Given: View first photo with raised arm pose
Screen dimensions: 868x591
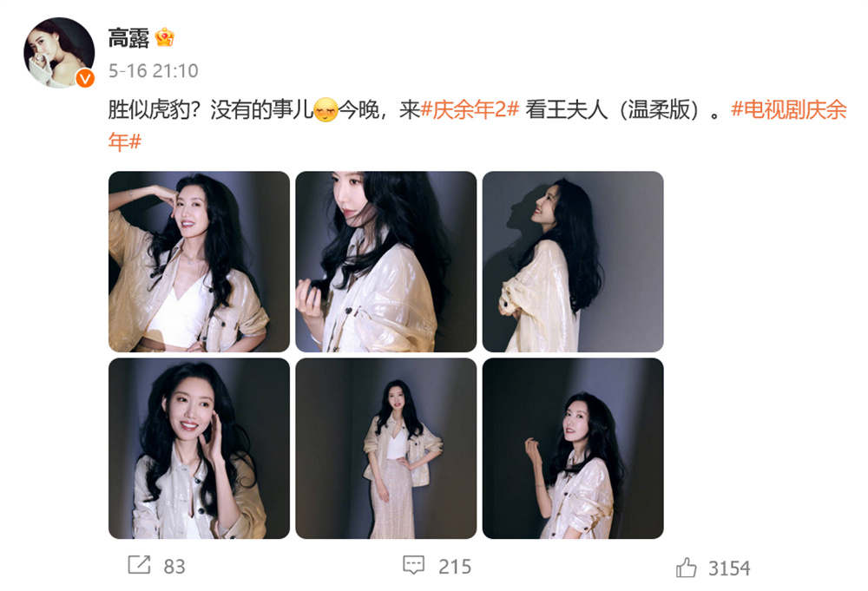Looking at the screenshot, I should tap(199, 262).
